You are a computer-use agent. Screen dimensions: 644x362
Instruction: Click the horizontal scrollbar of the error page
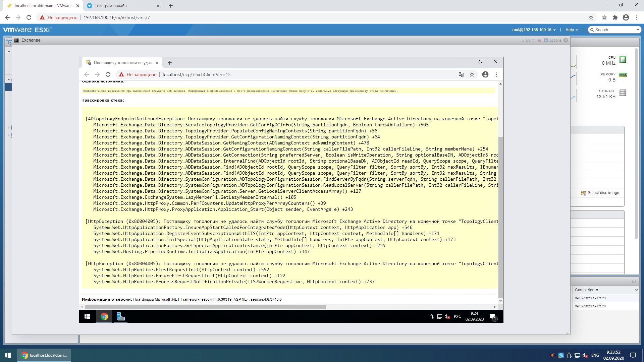[x=205, y=307]
